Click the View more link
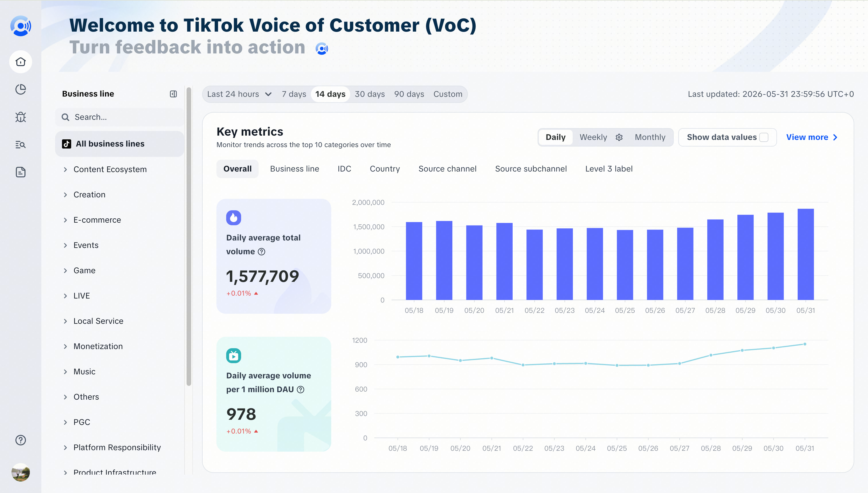Image resolution: width=868 pixels, height=493 pixels. (x=811, y=137)
